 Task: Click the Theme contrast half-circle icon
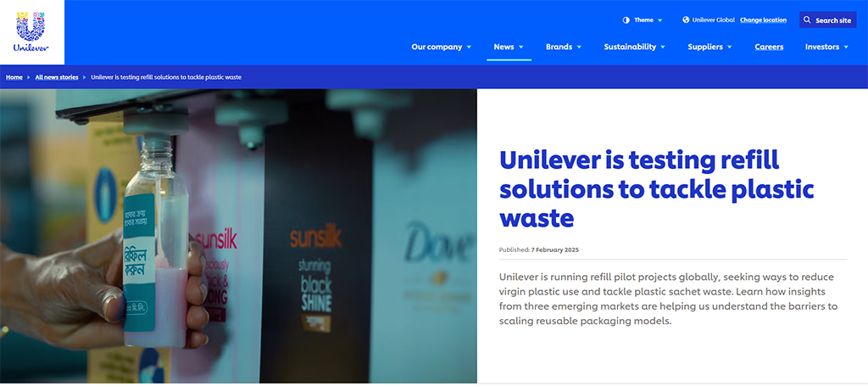[626, 20]
